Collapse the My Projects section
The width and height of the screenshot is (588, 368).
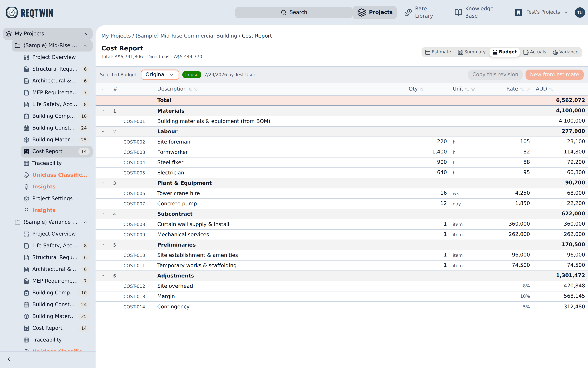pos(85,34)
